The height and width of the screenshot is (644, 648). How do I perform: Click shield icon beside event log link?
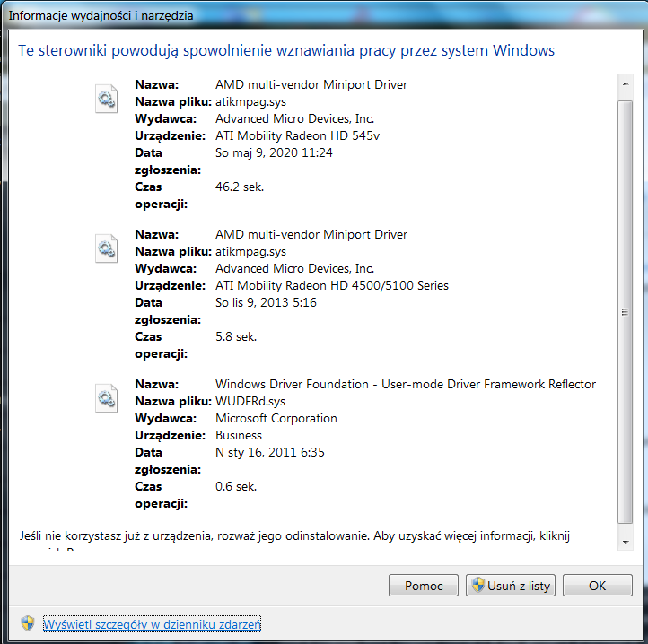tap(28, 623)
